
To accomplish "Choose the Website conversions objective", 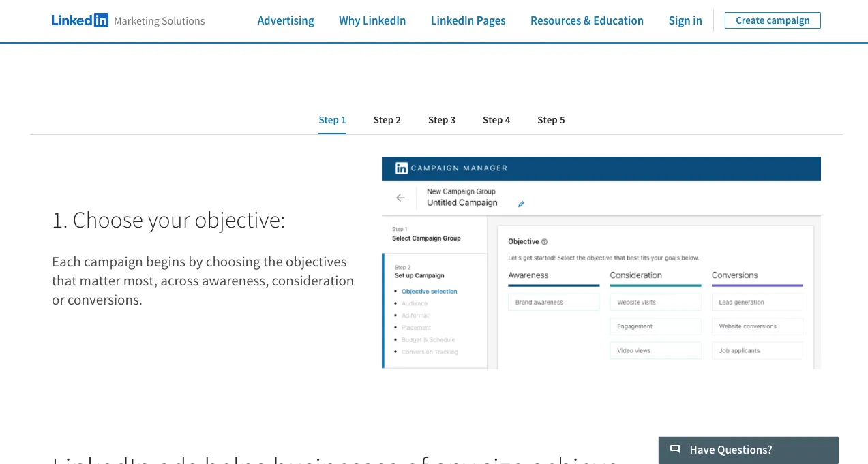I will coord(757,326).
